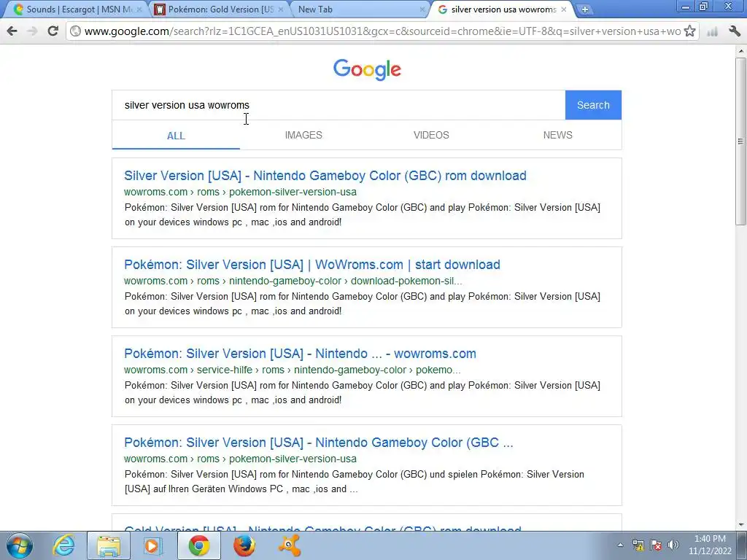Bookmark this page with the star icon

[x=689, y=31]
